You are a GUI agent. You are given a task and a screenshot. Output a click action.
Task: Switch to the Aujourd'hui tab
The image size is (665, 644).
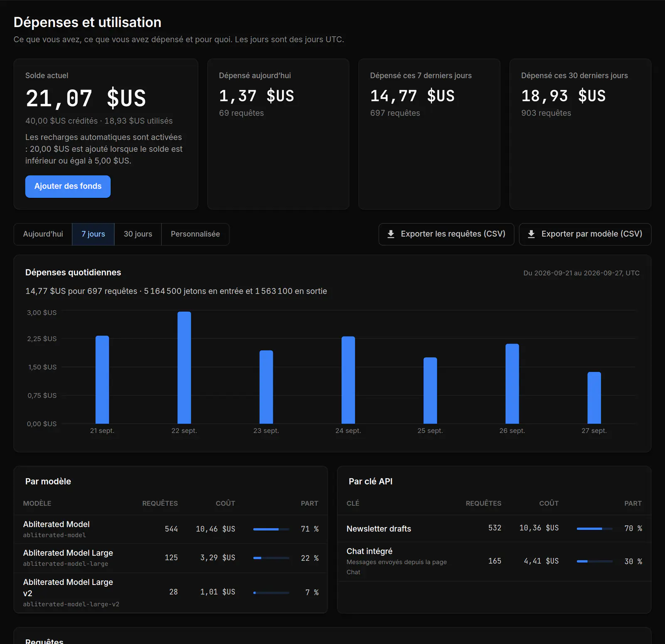43,234
